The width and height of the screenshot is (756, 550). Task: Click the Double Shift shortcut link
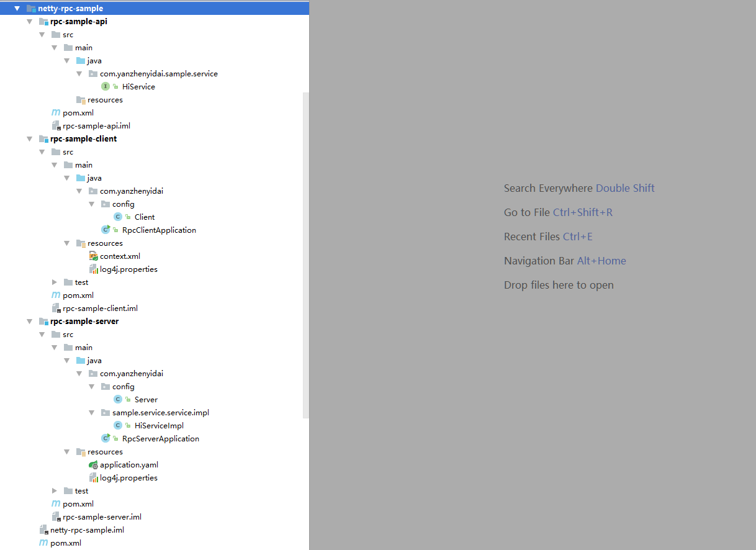tap(624, 187)
